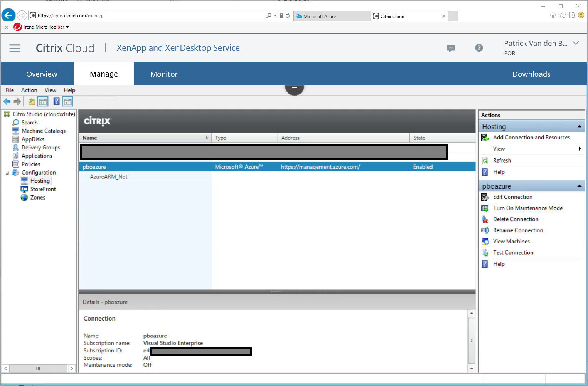Collapse the Configuration tree node

point(7,173)
